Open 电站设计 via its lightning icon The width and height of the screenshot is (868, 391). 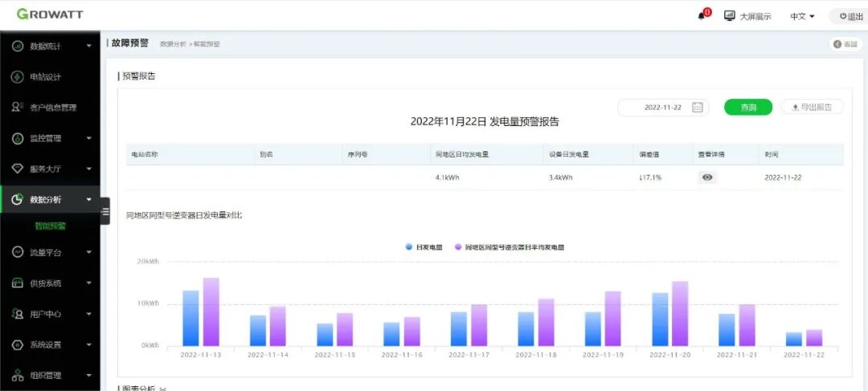(17, 77)
